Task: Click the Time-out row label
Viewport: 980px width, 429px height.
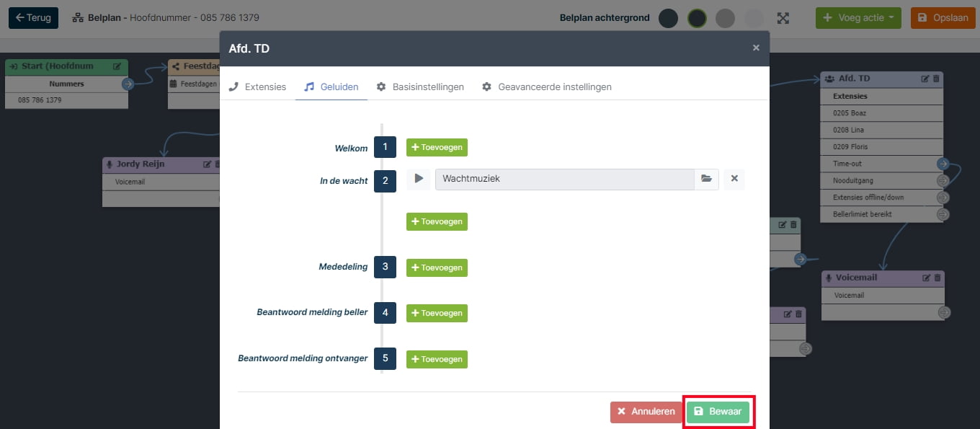Action: pos(847,164)
